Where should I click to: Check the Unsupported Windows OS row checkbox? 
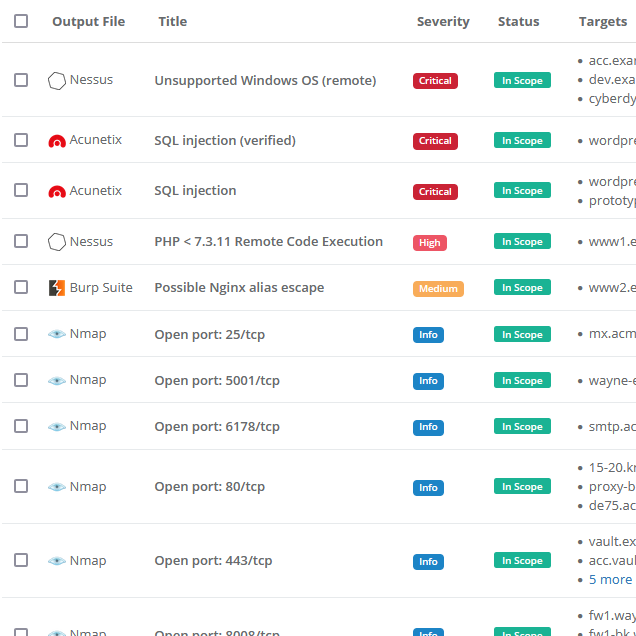point(21,80)
